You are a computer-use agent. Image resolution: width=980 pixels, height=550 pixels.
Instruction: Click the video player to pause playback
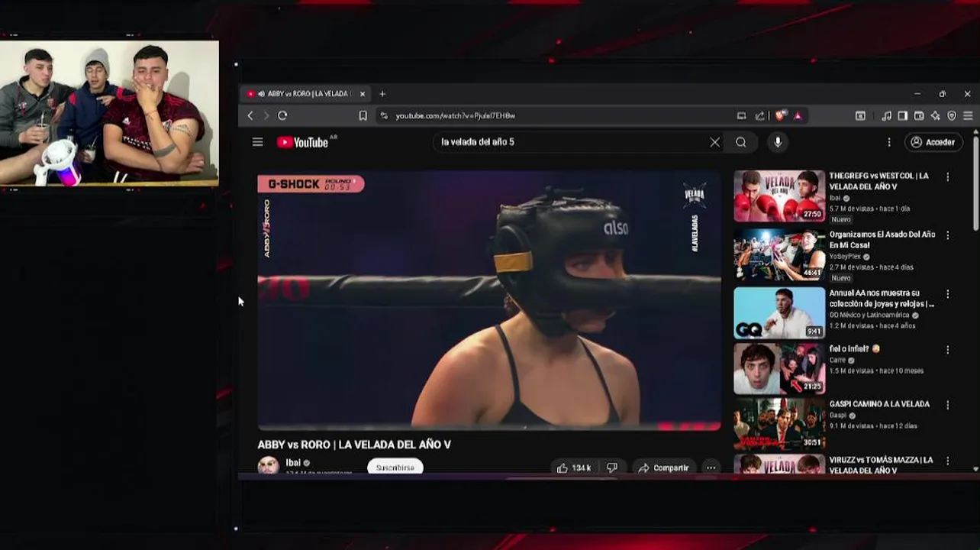489,300
